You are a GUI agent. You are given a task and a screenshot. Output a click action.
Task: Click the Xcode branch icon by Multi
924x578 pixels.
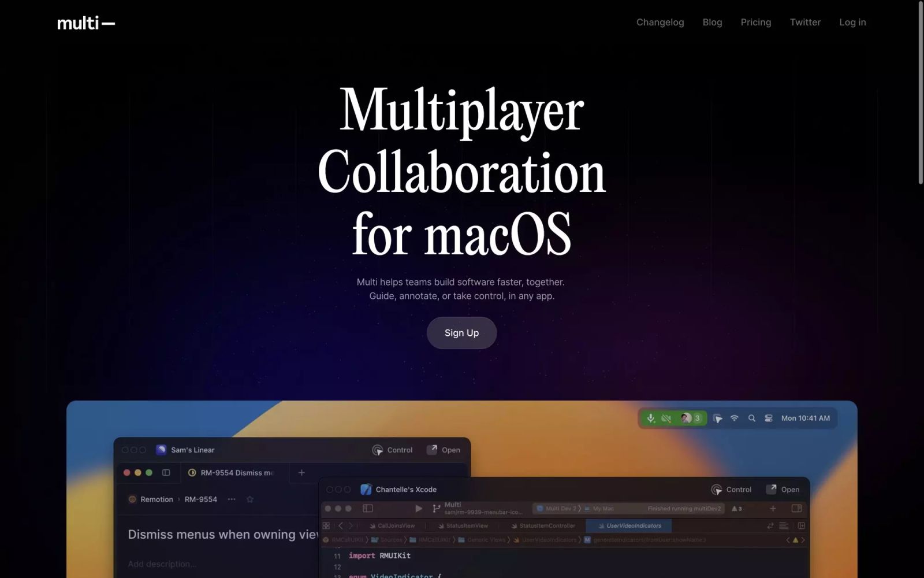[x=436, y=508]
